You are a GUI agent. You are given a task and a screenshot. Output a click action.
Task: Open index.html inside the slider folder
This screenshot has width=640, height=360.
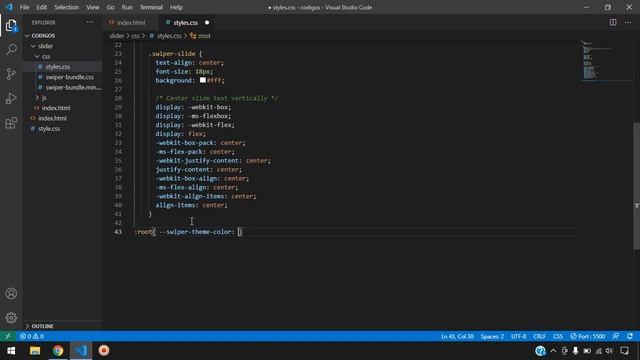click(56, 108)
